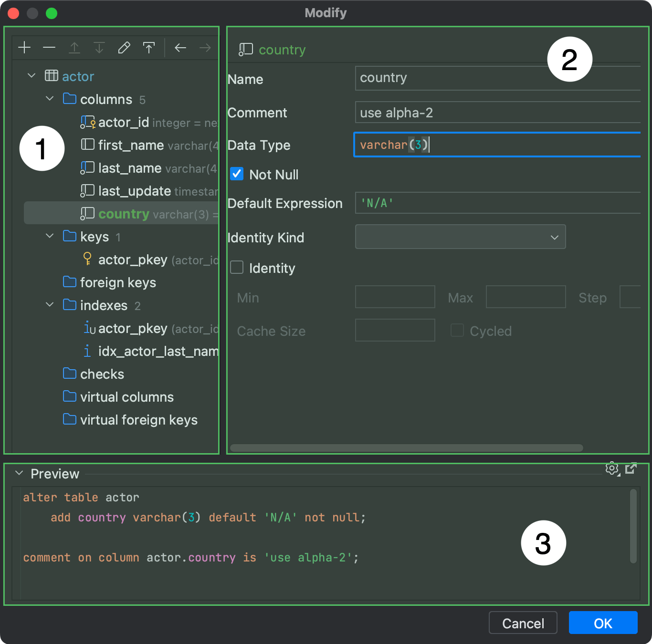Remove selected item with the minus icon
This screenshot has width=652, height=644.
click(x=49, y=47)
